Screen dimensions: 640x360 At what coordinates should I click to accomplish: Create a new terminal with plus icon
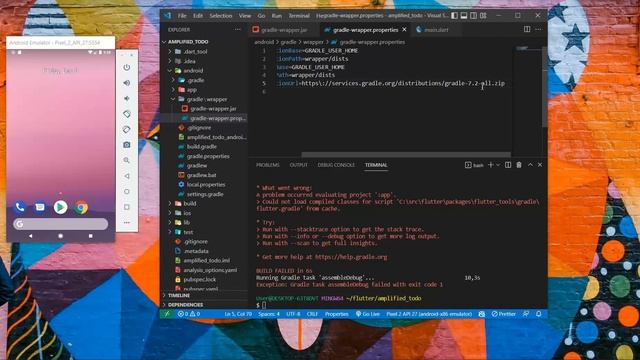pos(491,165)
